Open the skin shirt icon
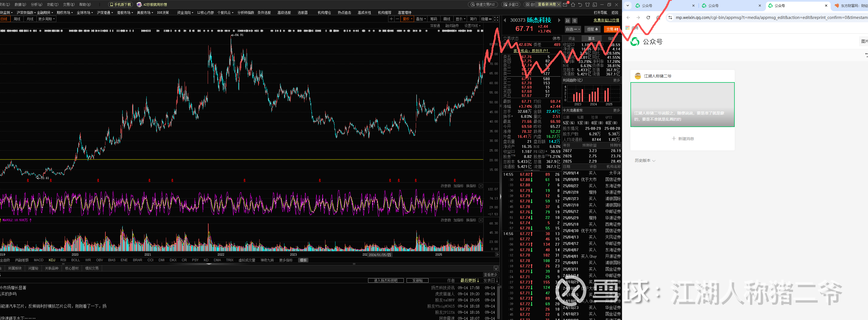This screenshot has height=320, width=868. (x=587, y=4)
